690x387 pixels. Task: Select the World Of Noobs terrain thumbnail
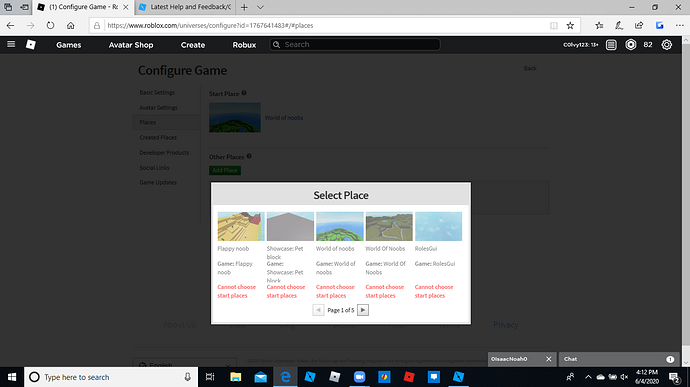pos(389,226)
